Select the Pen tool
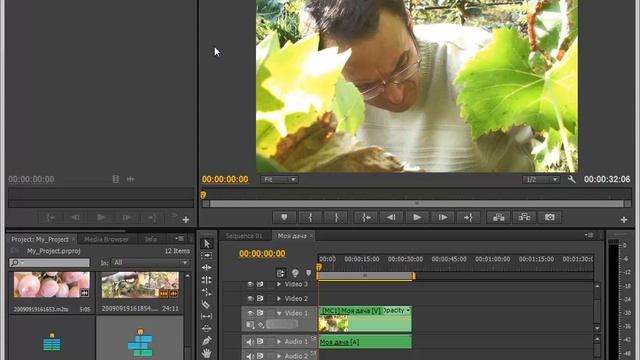The image size is (640, 360). click(207, 340)
